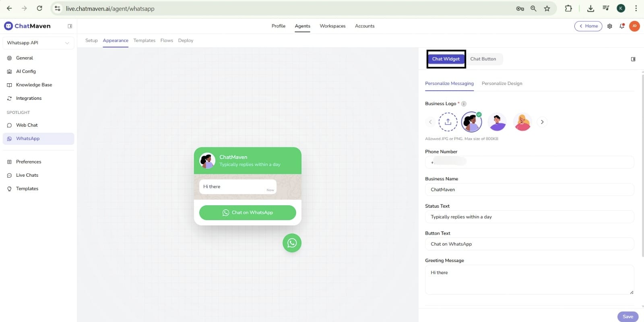Switch to the Chat Button toggle
This screenshot has height=322, width=644.
click(x=483, y=59)
